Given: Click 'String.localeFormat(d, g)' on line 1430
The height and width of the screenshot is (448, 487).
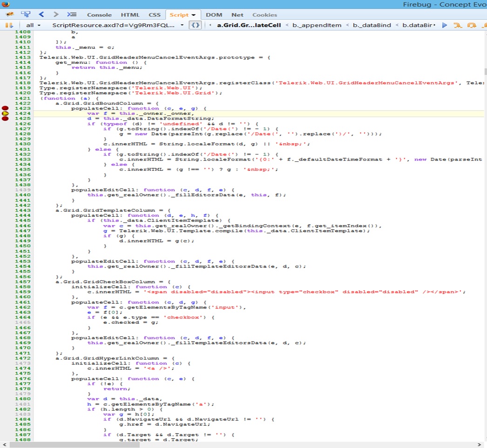Looking at the screenshot, I should pos(209,144).
